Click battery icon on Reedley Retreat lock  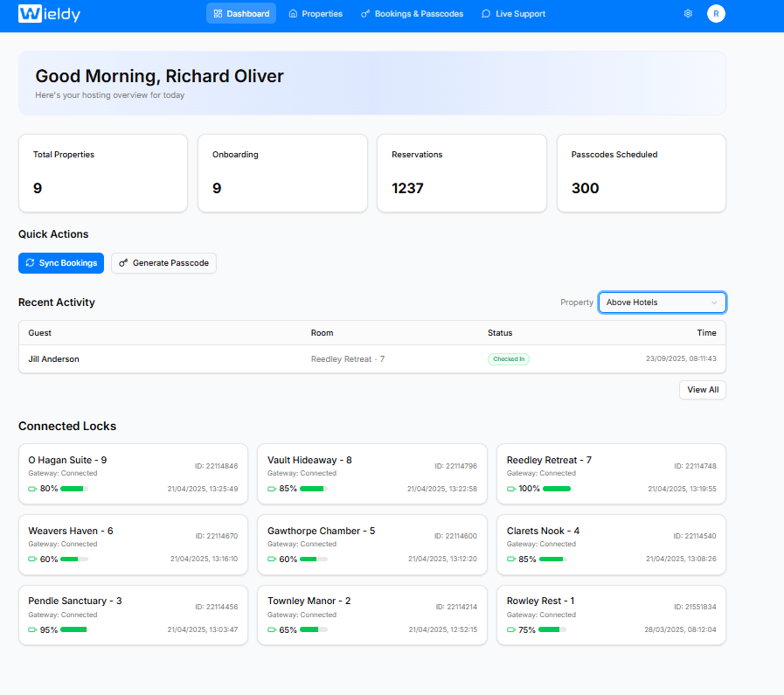point(512,489)
